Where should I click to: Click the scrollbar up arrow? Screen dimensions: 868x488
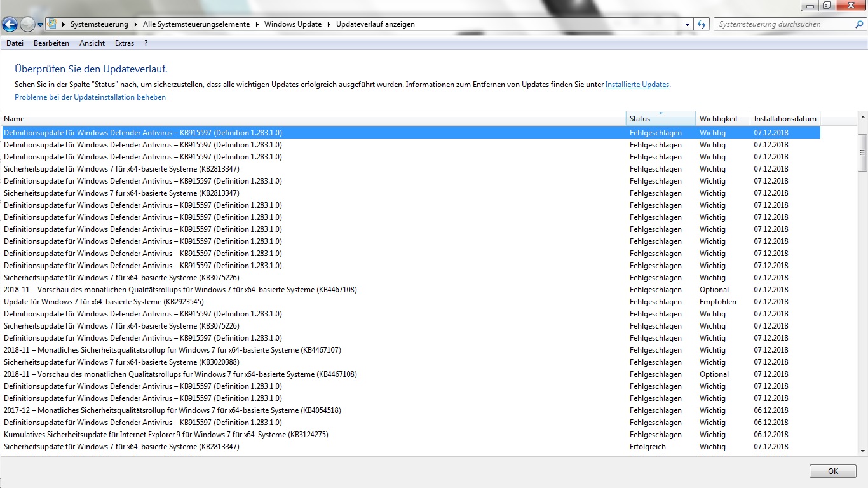point(862,118)
